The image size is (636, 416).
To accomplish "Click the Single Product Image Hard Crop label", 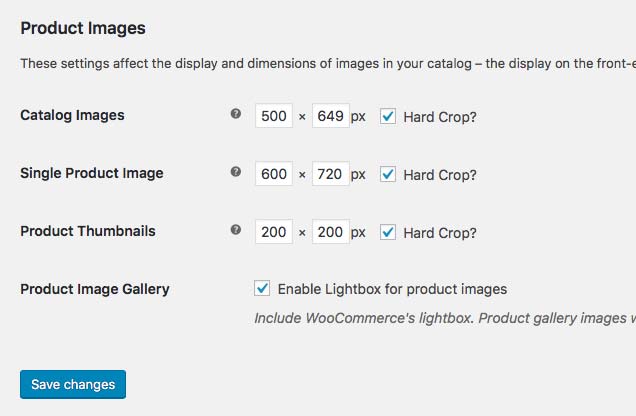I will (x=440, y=174).
